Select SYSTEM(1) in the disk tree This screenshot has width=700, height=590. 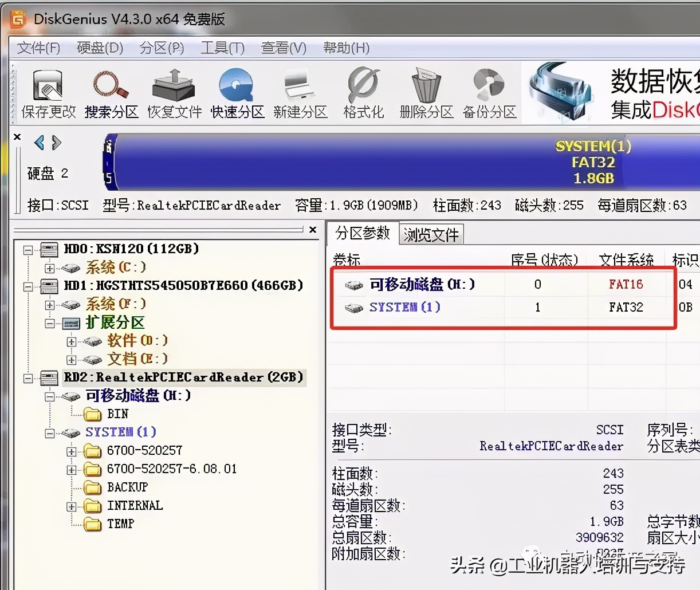tap(121, 432)
